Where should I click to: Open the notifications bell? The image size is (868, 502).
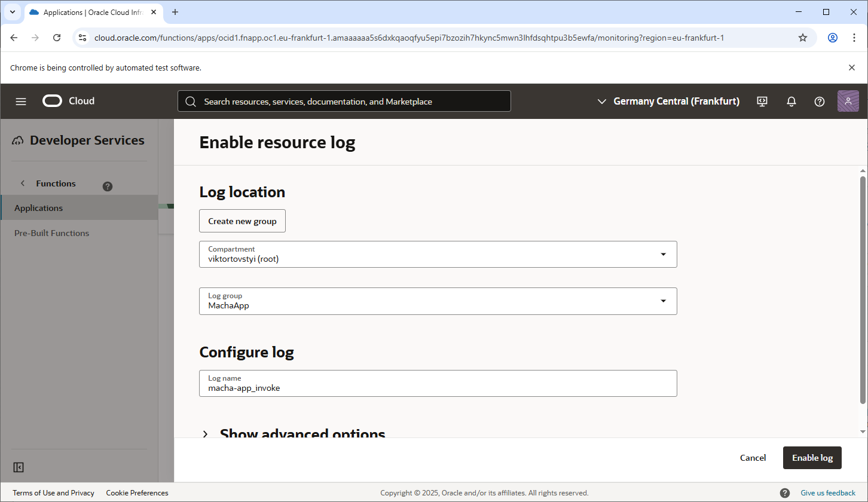tap(791, 102)
